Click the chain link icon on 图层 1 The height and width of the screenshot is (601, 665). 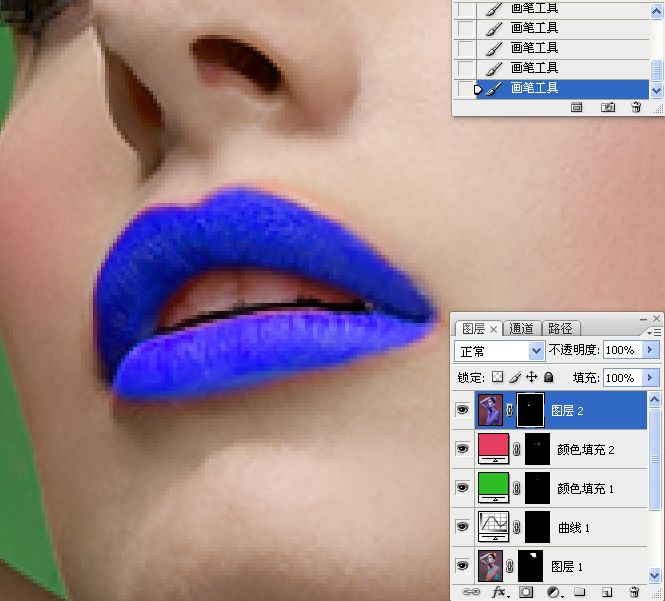509,566
